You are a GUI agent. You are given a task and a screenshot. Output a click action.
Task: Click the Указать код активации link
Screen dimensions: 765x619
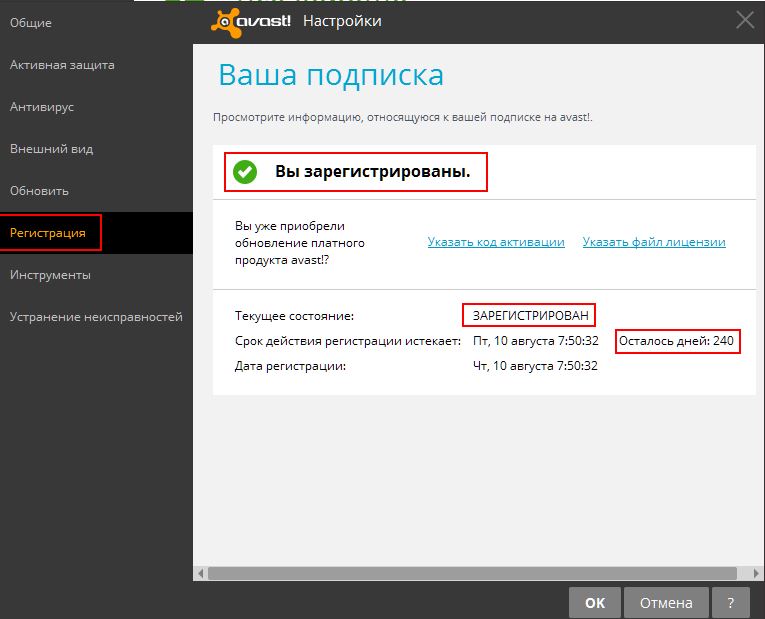[x=496, y=242]
